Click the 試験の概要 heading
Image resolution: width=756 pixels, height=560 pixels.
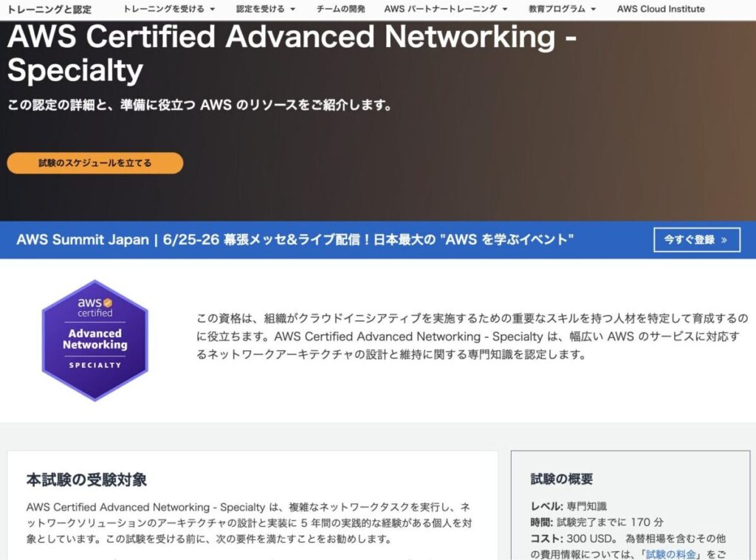[x=561, y=479]
